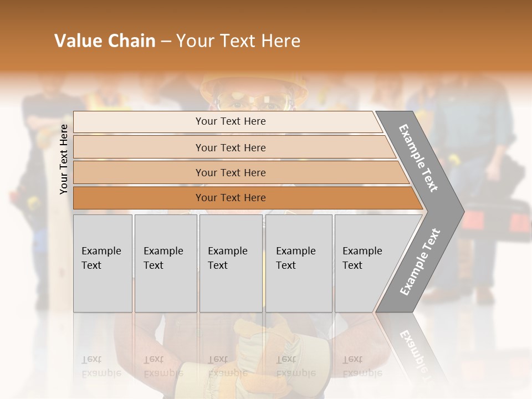Click the reflected 'Example' text under first box
The width and height of the screenshot is (532, 399).
click(x=101, y=374)
